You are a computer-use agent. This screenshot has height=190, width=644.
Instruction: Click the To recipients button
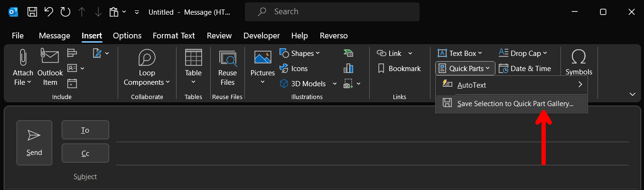pos(85,130)
